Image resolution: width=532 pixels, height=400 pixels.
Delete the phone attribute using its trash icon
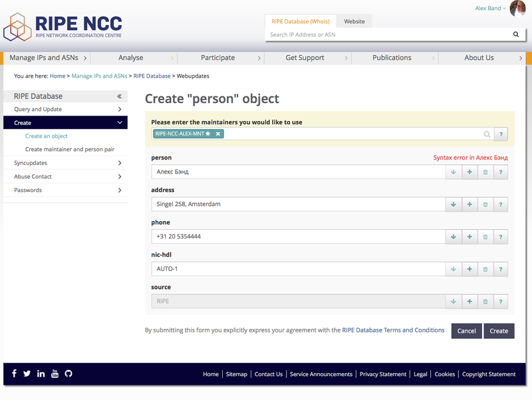coord(486,237)
